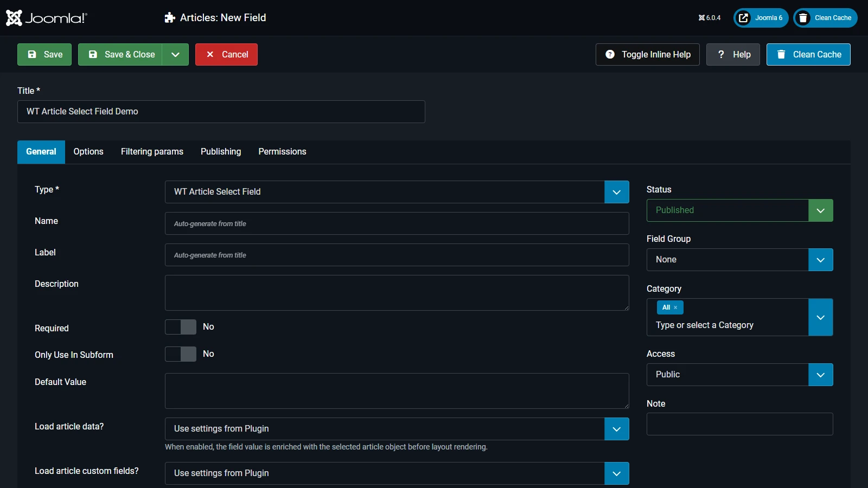Enable the Only Use In Subform switch
The image size is (868, 488).
[x=181, y=354]
